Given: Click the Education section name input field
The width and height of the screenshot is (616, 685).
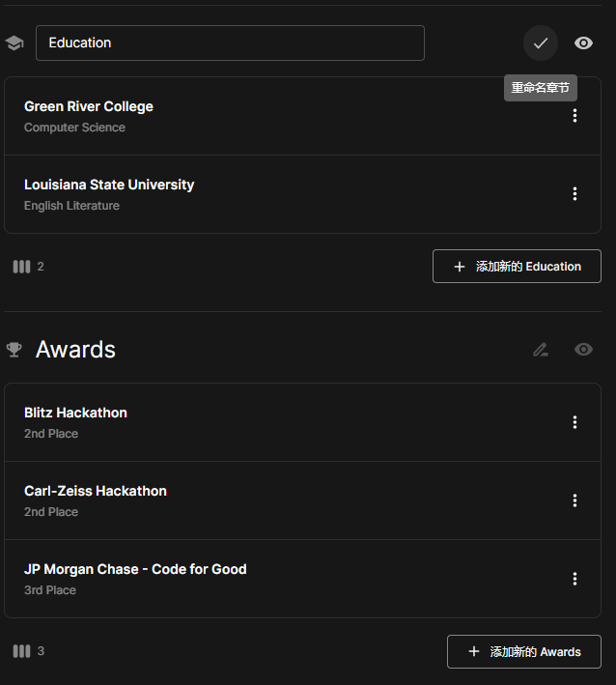Looking at the screenshot, I should 230,43.
